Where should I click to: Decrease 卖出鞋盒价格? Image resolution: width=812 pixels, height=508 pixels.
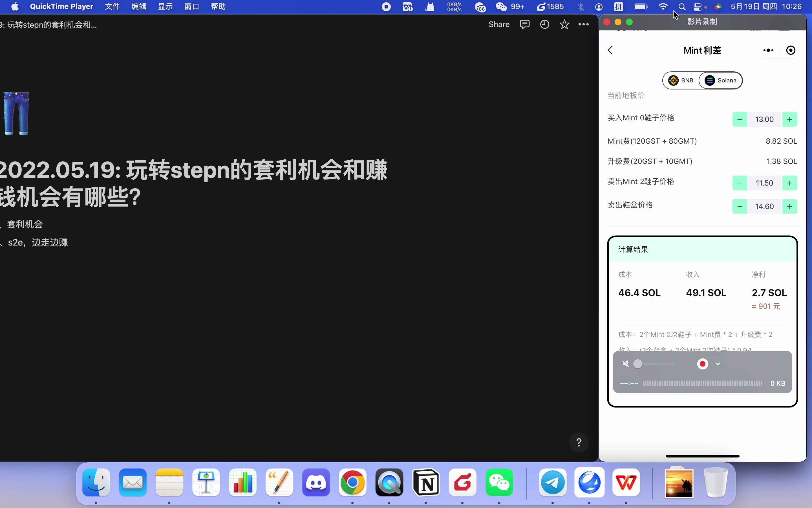740,206
